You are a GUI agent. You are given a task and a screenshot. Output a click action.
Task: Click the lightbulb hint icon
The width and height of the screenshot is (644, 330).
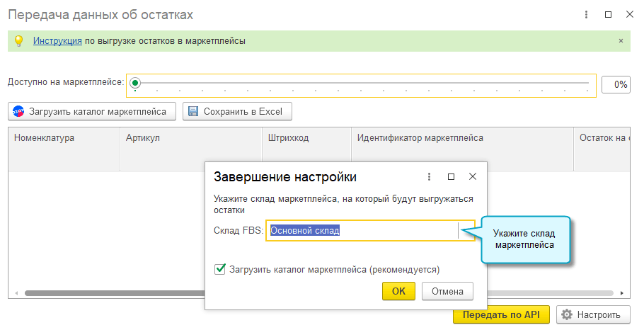(x=19, y=41)
